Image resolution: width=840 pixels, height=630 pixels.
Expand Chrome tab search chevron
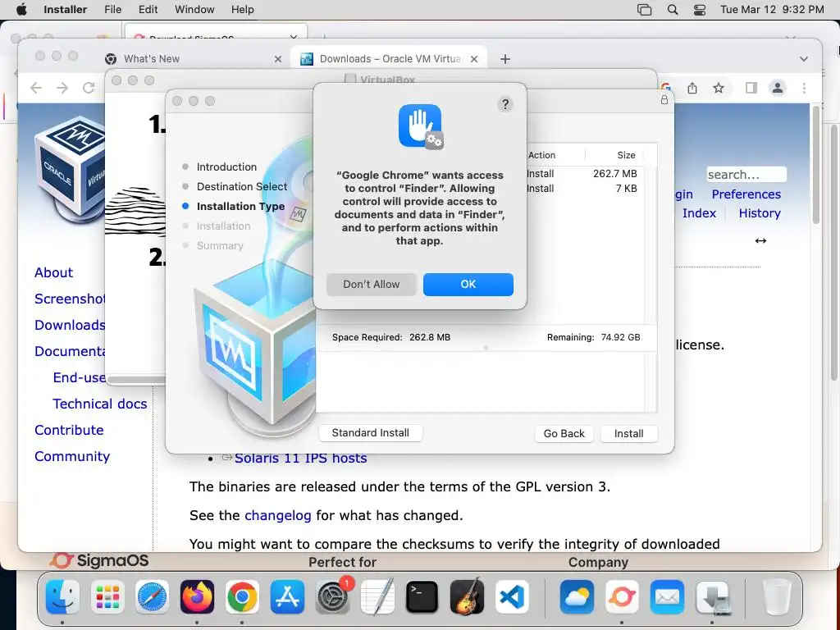pos(804,59)
